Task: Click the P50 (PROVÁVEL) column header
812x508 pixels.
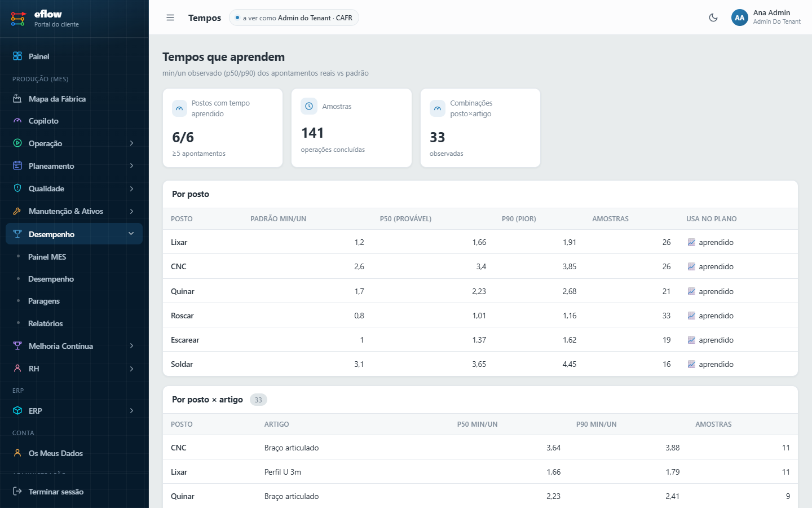Action: coord(405,219)
